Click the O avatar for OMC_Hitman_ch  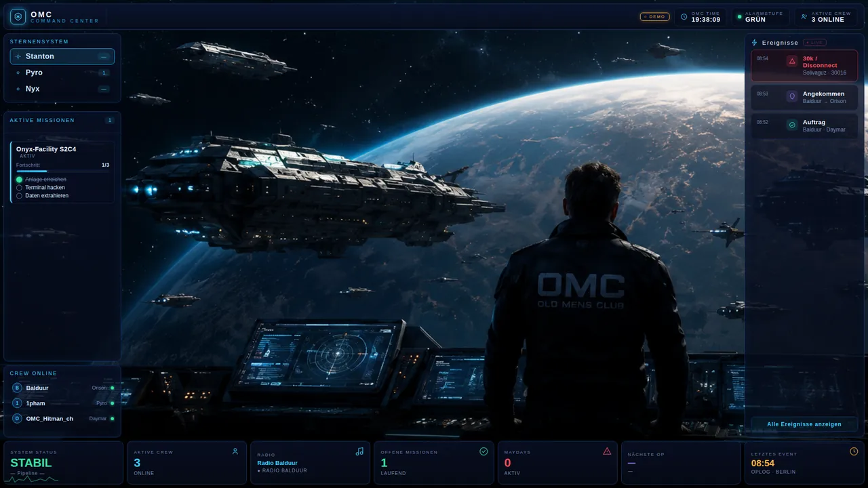pos(18,418)
